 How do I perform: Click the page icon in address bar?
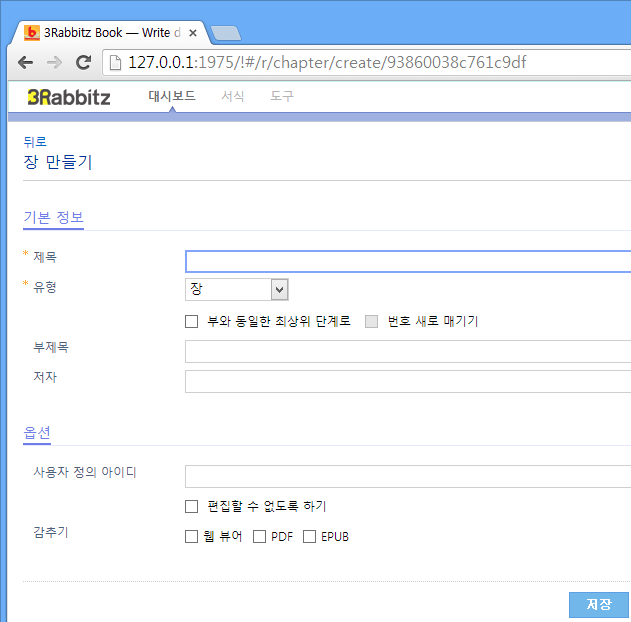point(115,62)
